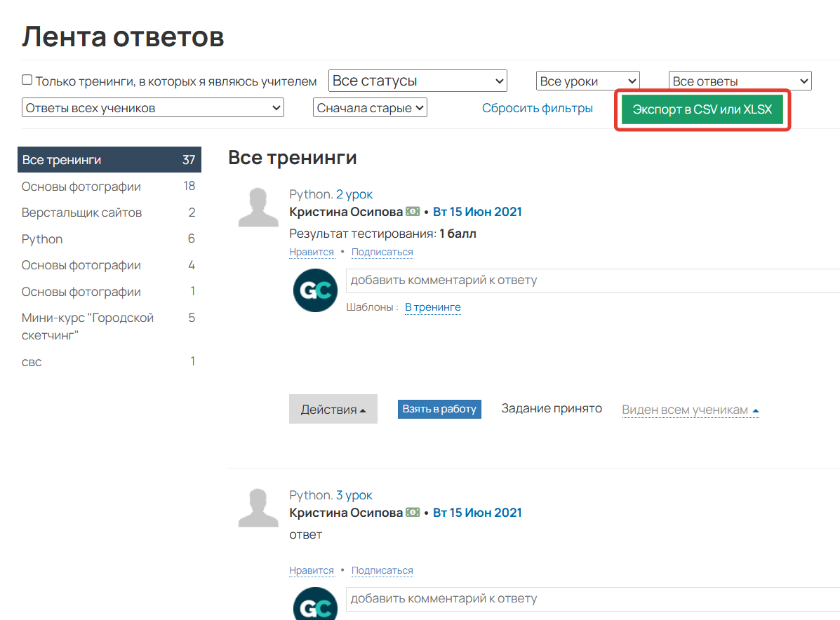
Task: Click 'Кристина Осипова' name in 2 урок answer
Action: (346, 212)
